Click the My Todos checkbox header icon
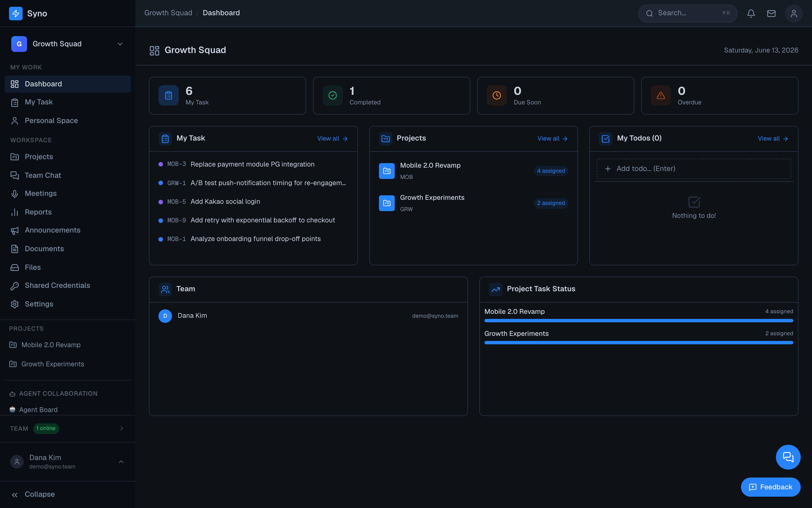812x508 pixels. point(606,138)
